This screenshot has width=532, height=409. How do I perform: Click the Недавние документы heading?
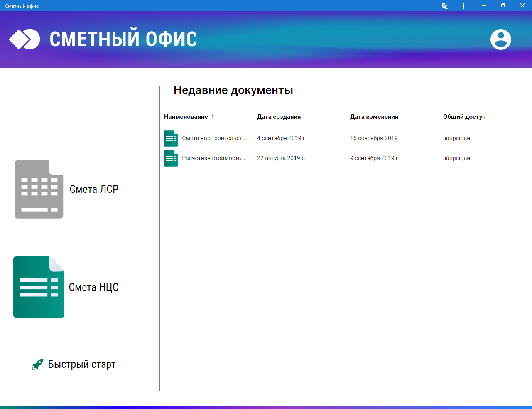pyautogui.click(x=233, y=90)
